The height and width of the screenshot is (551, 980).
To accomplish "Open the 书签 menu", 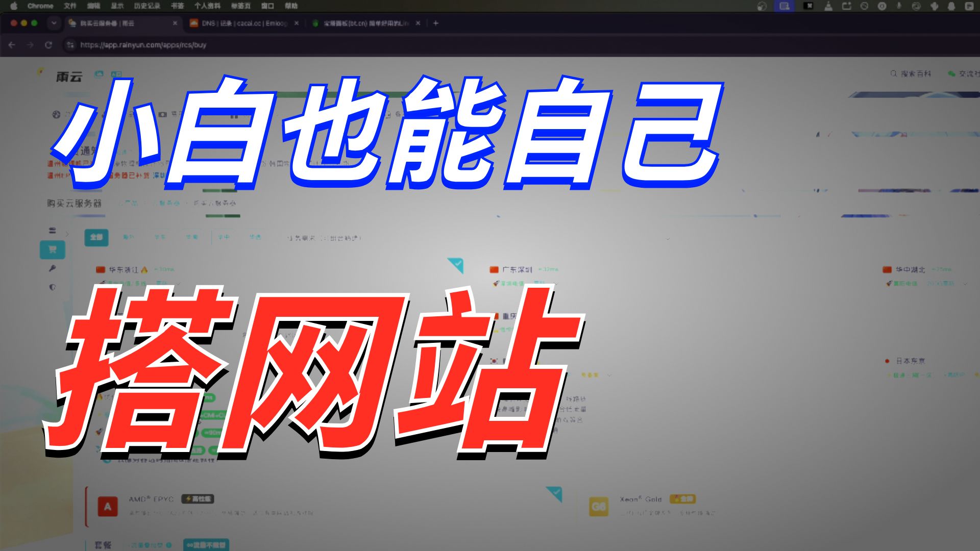I will tap(177, 6).
